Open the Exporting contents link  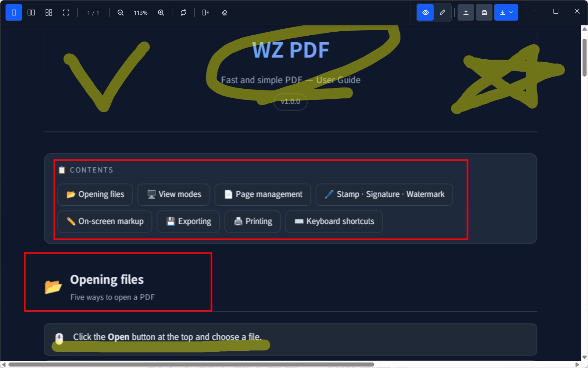point(189,221)
